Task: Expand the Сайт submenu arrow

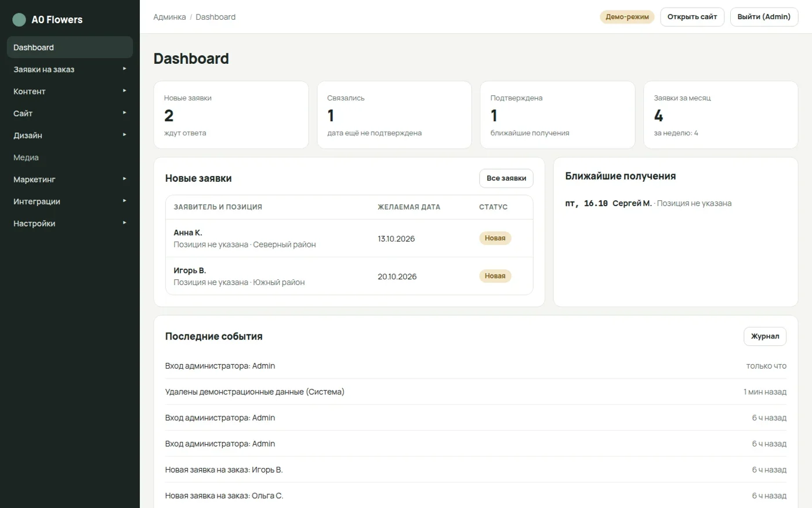Action: pyautogui.click(x=124, y=113)
